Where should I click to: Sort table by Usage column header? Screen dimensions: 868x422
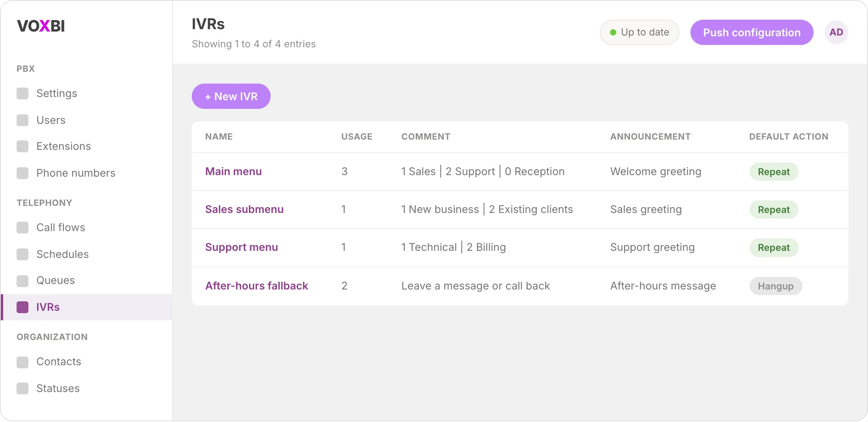(x=357, y=137)
